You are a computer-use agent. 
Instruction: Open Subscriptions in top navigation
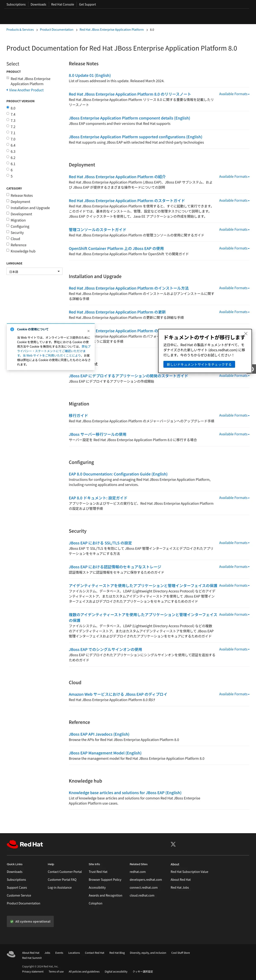tap(16, 4)
